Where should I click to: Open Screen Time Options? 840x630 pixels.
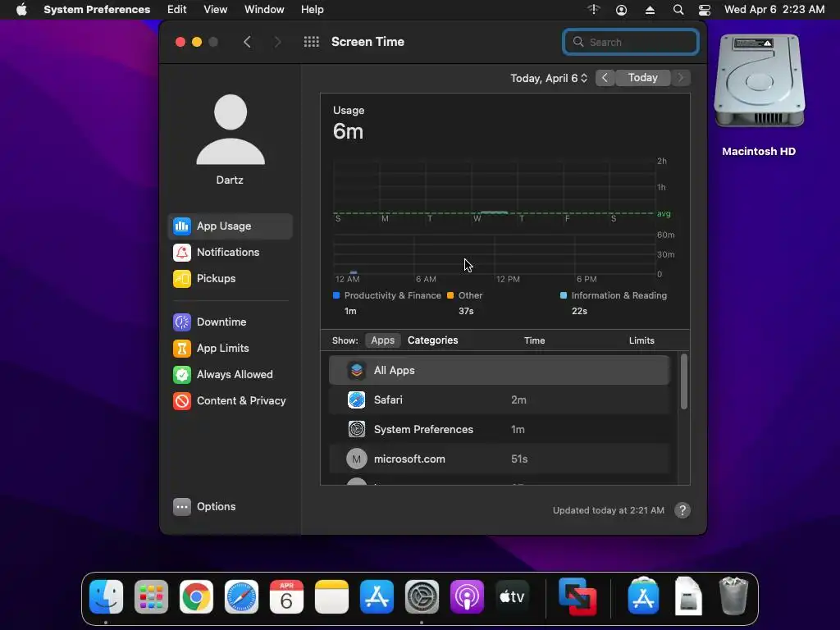coord(204,507)
